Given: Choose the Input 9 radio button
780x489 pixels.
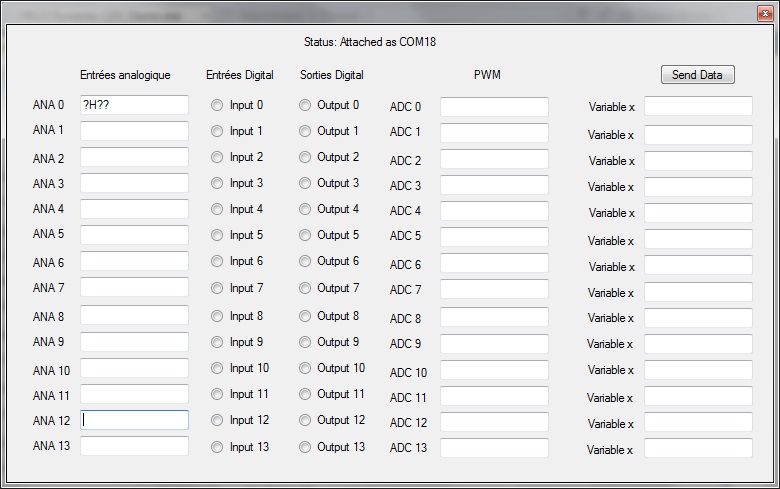Looking at the screenshot, I should pos(217,342).
